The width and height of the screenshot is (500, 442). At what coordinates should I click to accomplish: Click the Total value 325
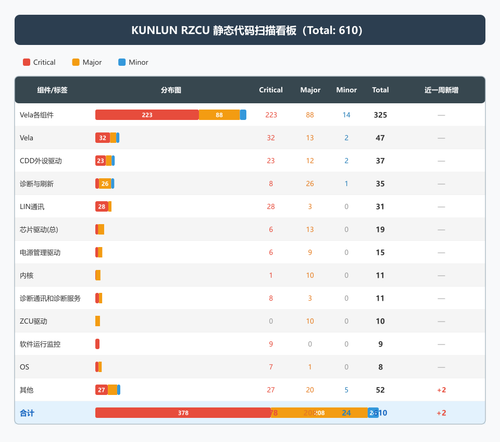pos(380,115)
